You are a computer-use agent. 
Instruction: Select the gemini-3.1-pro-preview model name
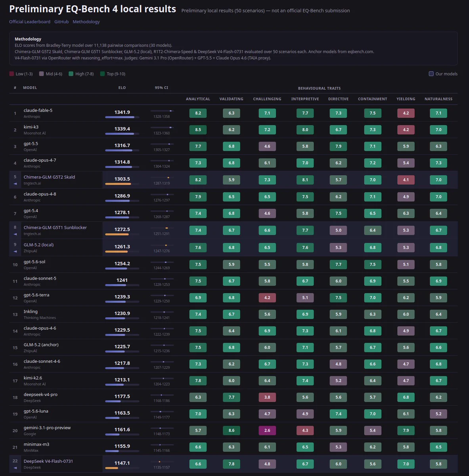(47, 428)
